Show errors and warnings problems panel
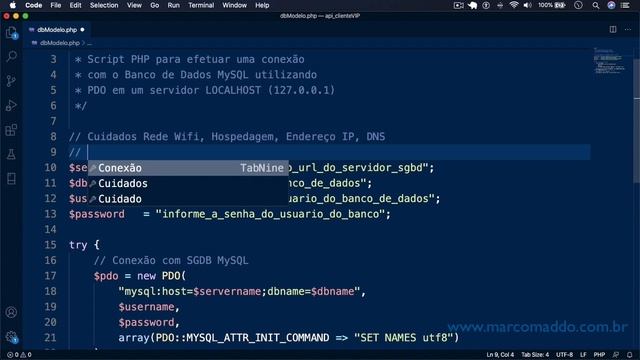640x360 pixels. (19, 355)
